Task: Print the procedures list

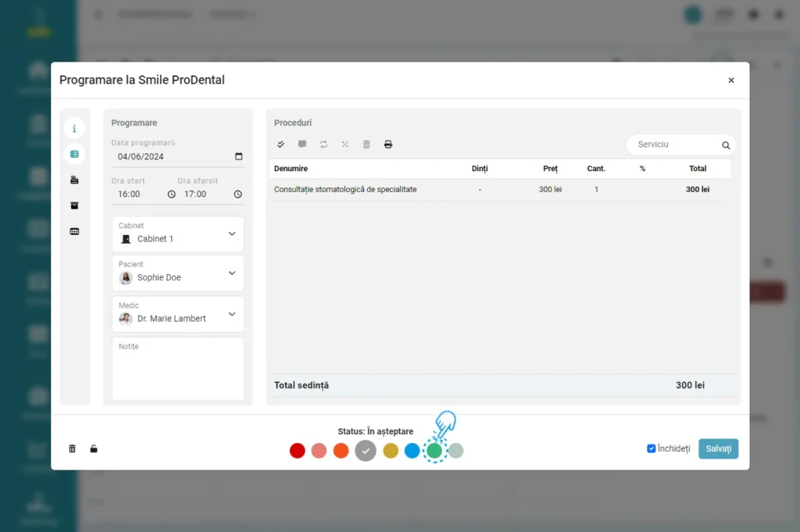Action: coord(388,145)
